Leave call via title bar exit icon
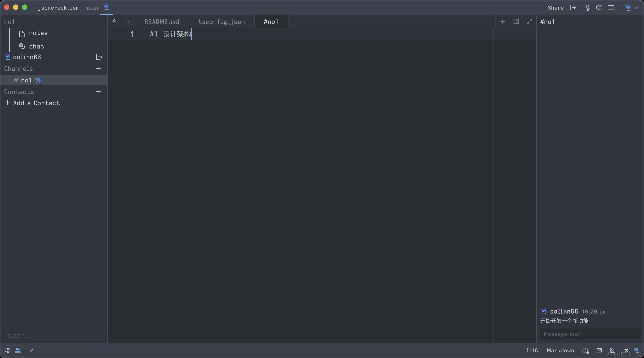644x358 pixels. [573, 8]
